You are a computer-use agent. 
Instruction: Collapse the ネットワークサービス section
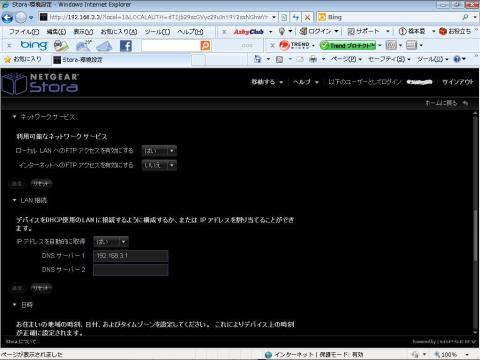pos(14,117)
